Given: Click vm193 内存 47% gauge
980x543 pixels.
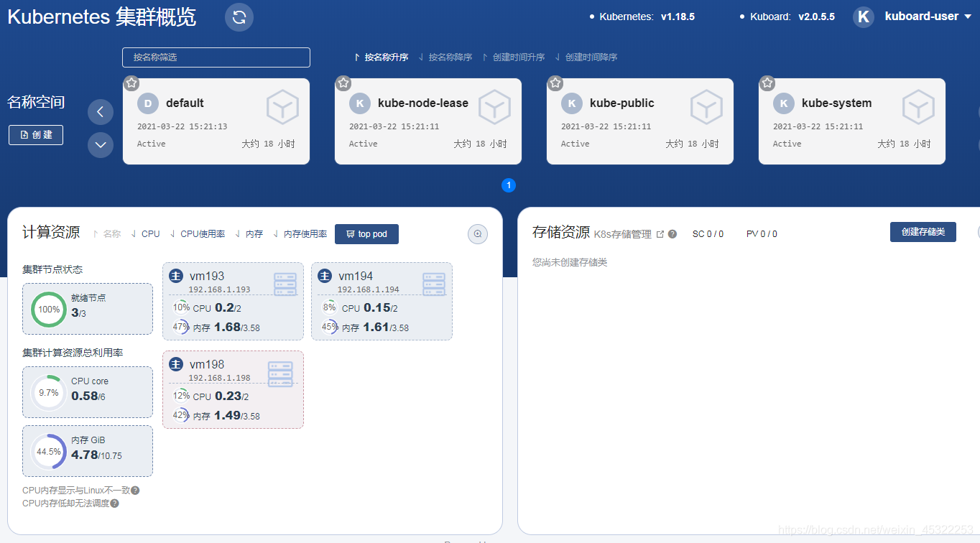Looking at the screenshot, I should pos(181,327).
